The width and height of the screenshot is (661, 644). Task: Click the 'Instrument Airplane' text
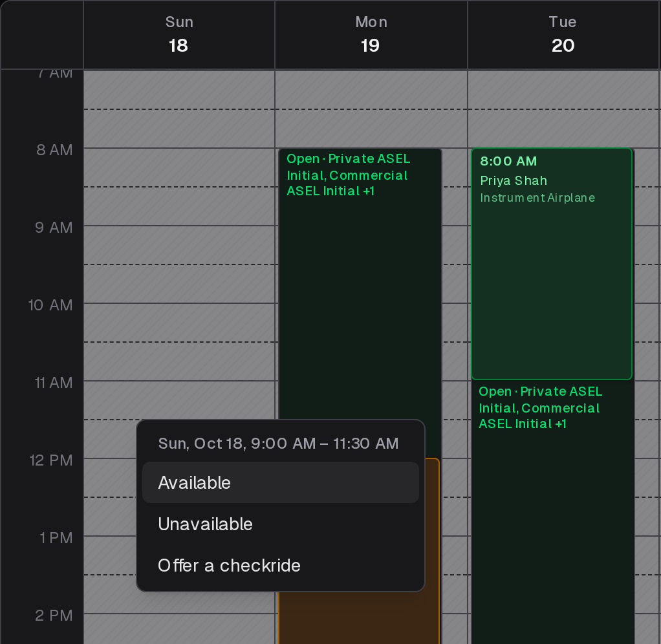point(537,198)
